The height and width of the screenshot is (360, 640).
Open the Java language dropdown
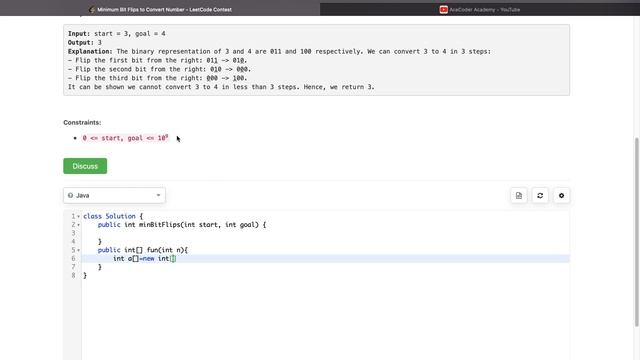114,196
